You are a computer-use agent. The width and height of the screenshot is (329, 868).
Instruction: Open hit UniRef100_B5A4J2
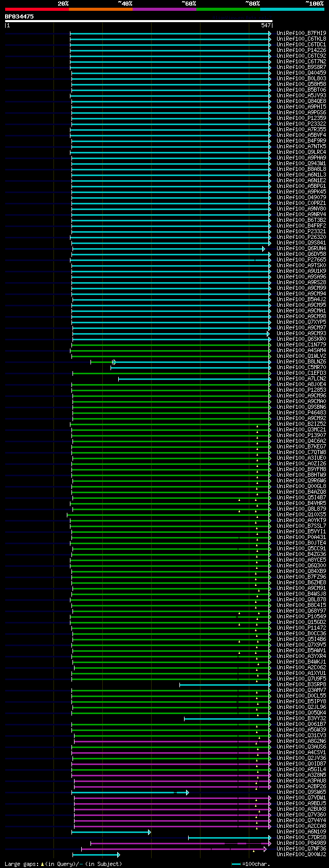301,299
